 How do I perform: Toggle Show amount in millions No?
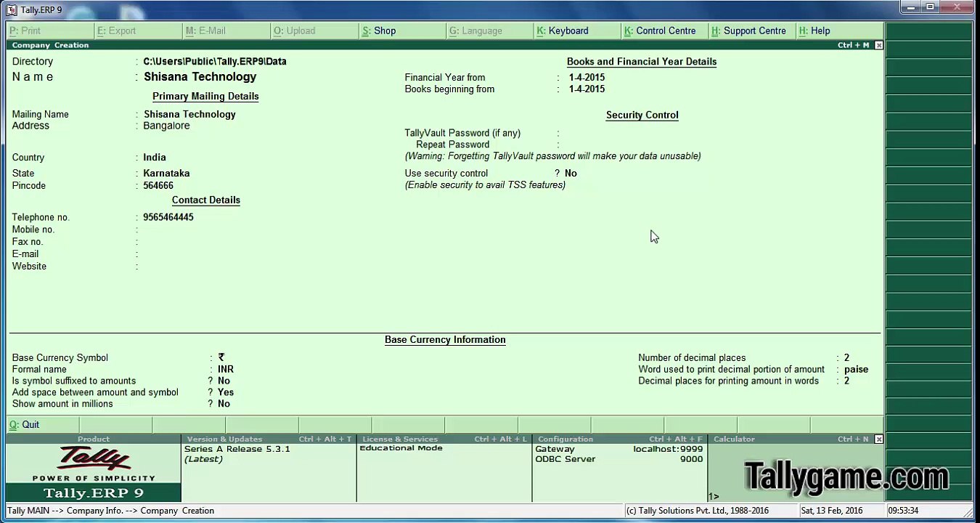[224, 404]
